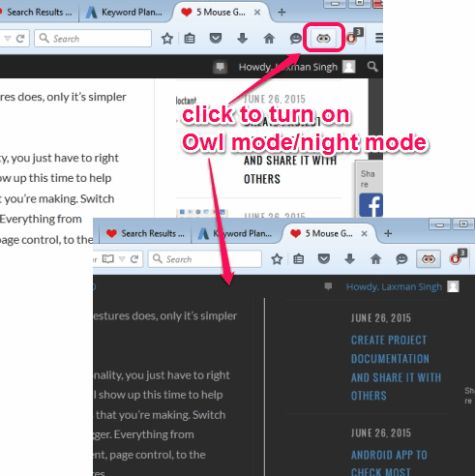
Task: Click Pocket icon in top window toolbar
Action: click(216, 39)
